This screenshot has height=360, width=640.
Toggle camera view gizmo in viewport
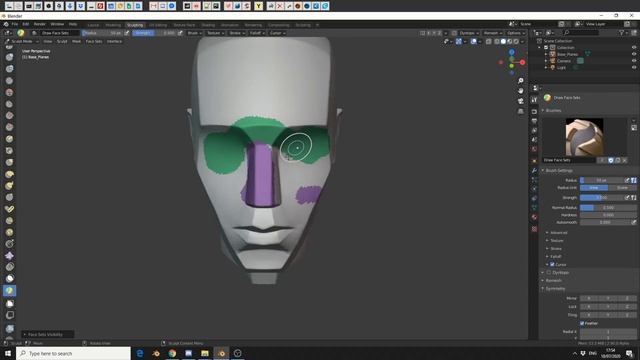520,101
